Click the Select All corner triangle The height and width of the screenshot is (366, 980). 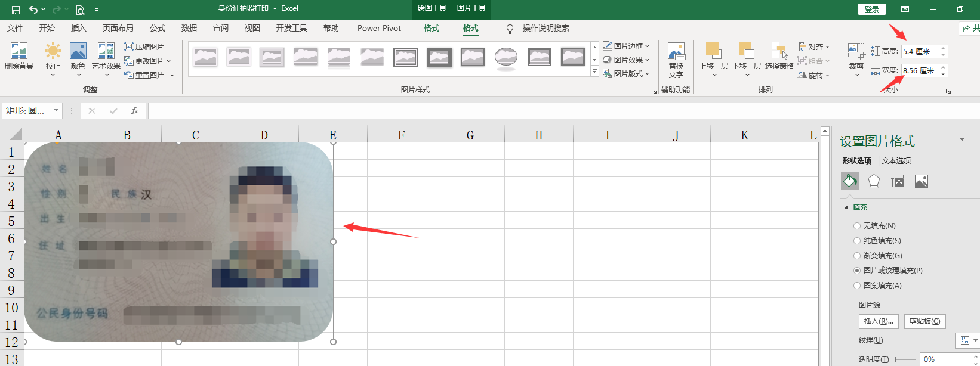pos(16,135)
